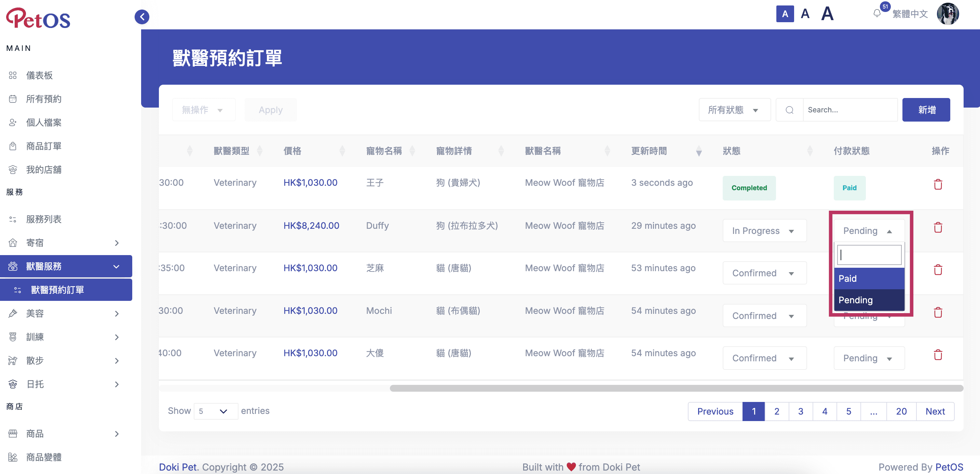
Task: Click the magnifier search icon
Action: pyautogui.click(x=789, y=110)
